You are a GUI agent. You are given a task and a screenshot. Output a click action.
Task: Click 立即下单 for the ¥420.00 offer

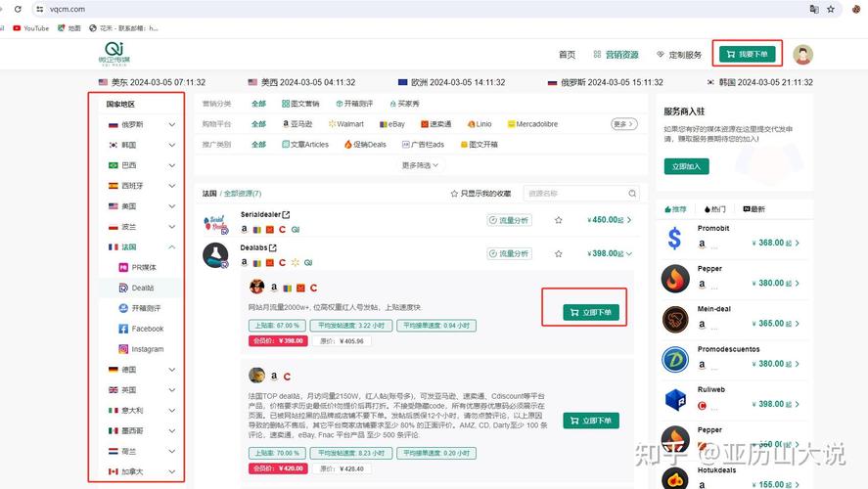pos(591,421)
